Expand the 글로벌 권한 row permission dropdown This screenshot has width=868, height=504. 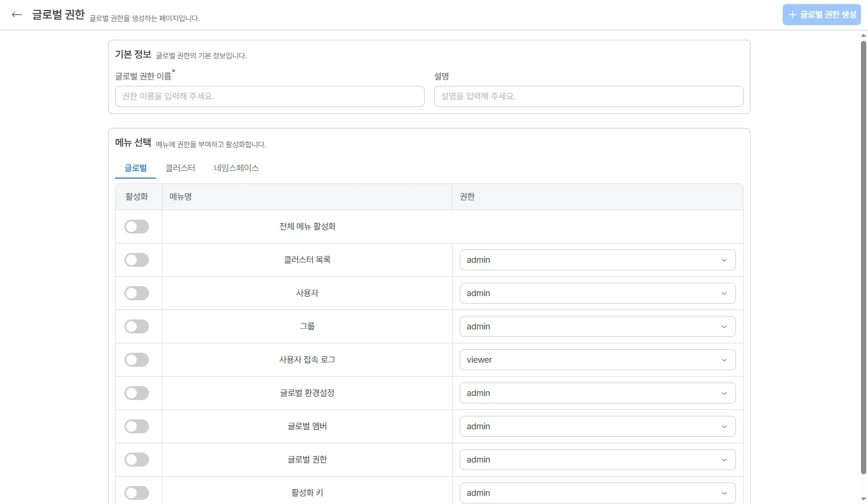(598, 460)
